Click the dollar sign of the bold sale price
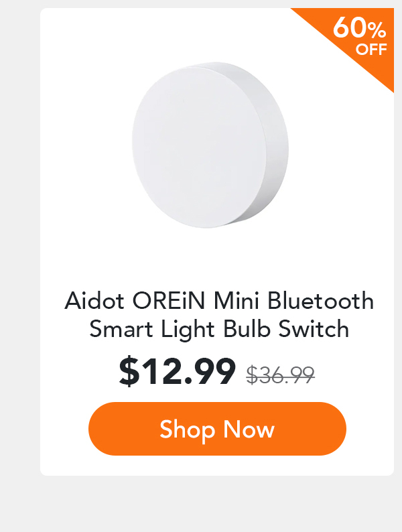The height and width of the screenshot is (532, 402). 129,371
